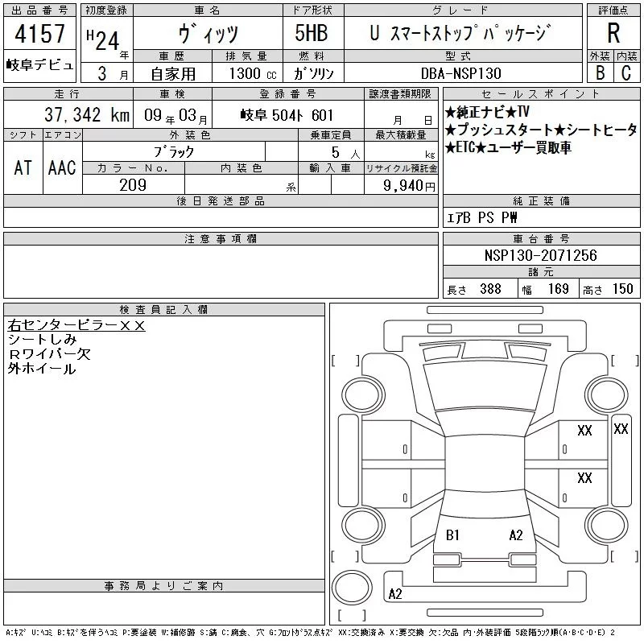Select the grade U スマートストップパッケージ

(459, 33)
